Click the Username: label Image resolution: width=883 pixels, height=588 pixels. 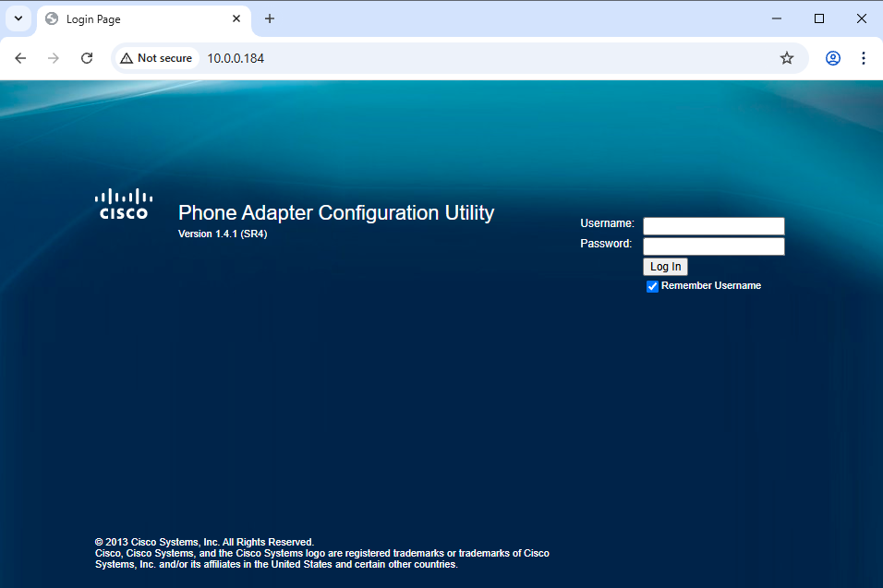[607, 223]
